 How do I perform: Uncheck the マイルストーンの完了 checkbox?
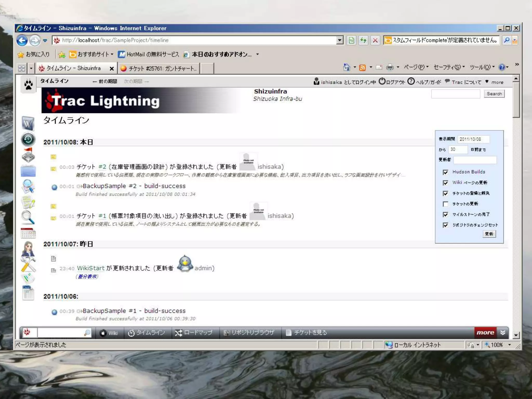point(445,215)
